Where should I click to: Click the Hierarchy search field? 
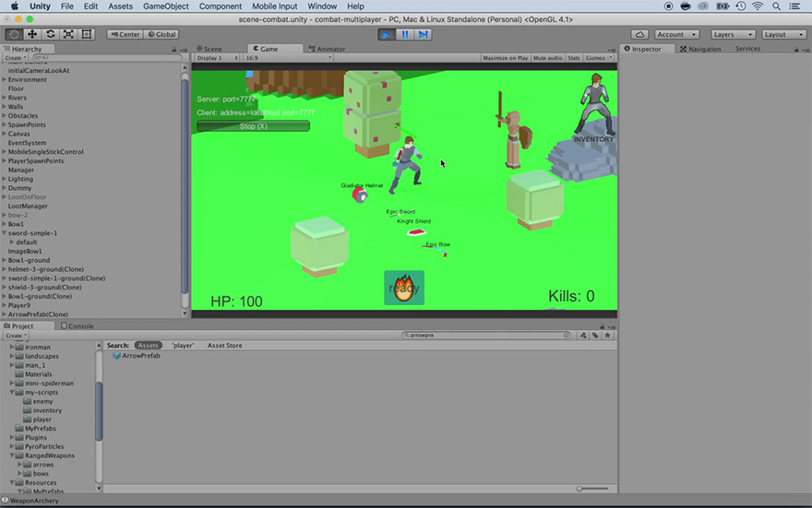(x=106, y=57)
